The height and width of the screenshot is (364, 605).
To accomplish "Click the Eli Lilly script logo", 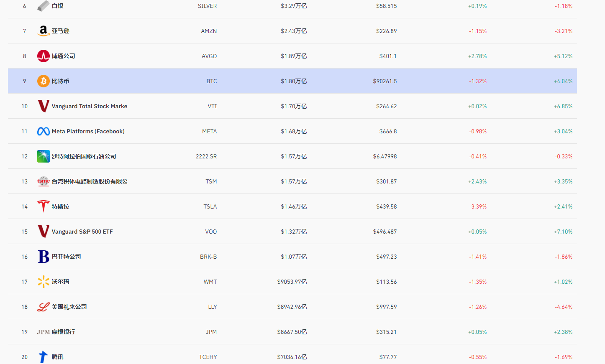I will click(x=43, y=307).
